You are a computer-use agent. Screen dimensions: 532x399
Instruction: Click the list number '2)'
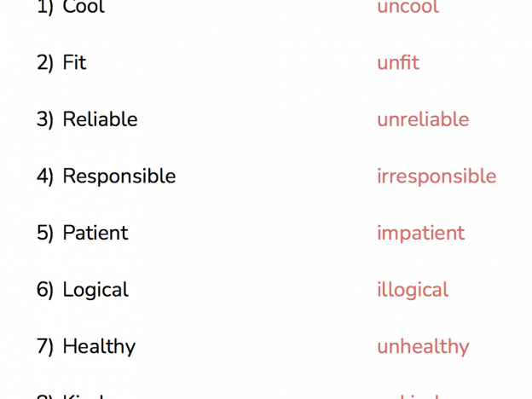pyautogui.click(x=45, y=63)
